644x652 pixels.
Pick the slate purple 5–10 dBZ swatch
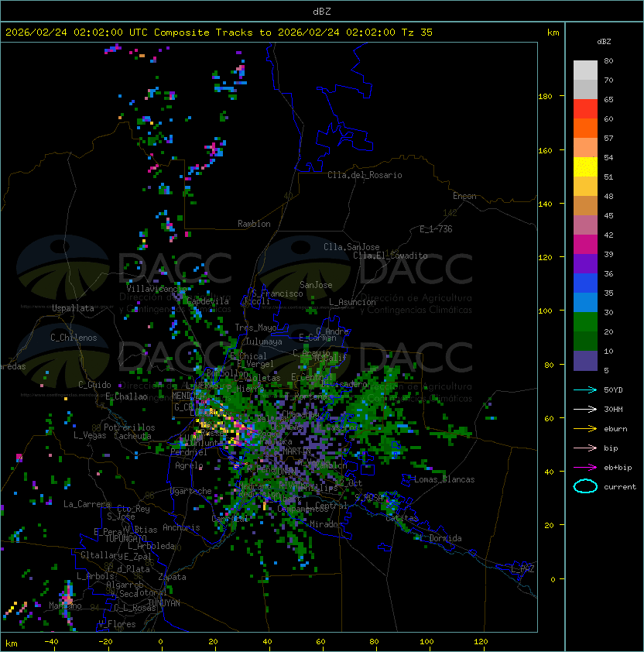tap(585, 361)
